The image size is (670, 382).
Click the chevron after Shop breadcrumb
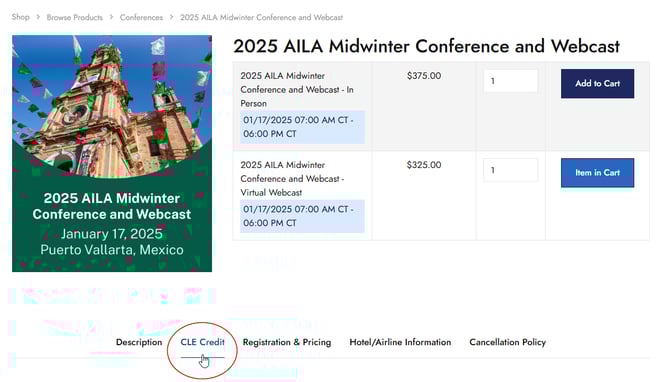38,17
